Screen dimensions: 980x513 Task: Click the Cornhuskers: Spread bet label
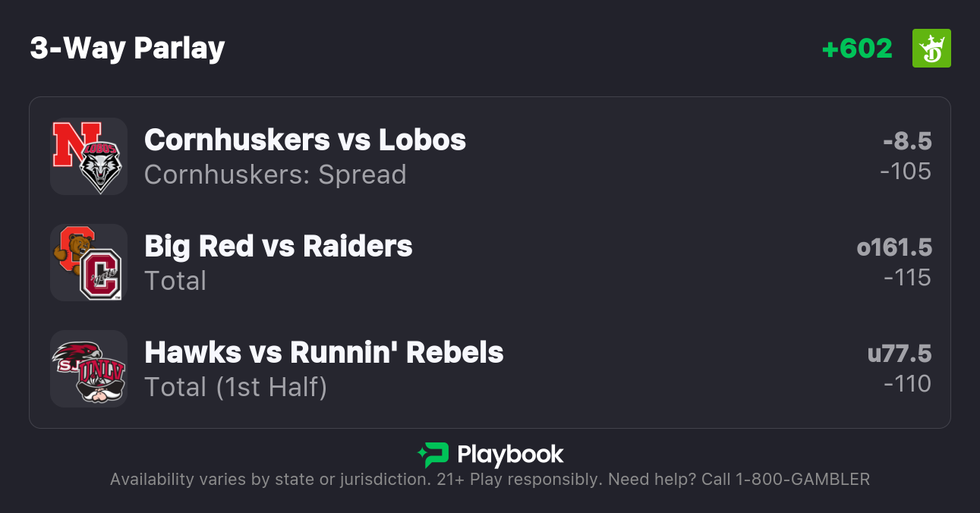click(276, 175)
